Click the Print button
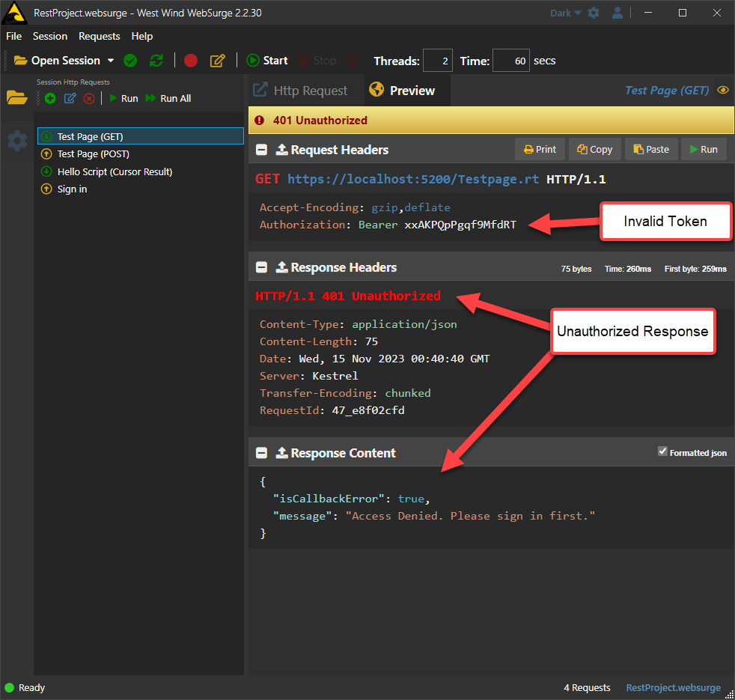The image size is (735, 700). click(x=540, y=149)
